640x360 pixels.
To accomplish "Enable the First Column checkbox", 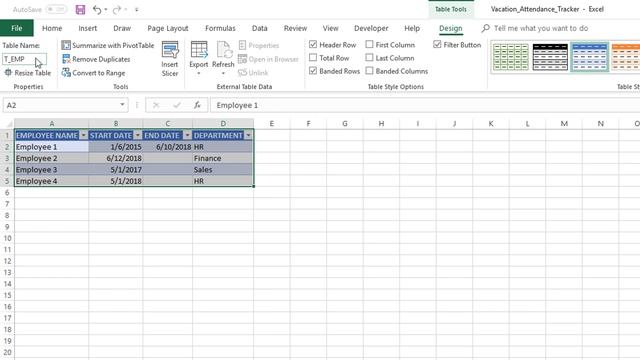I will (x=369, y=44).
